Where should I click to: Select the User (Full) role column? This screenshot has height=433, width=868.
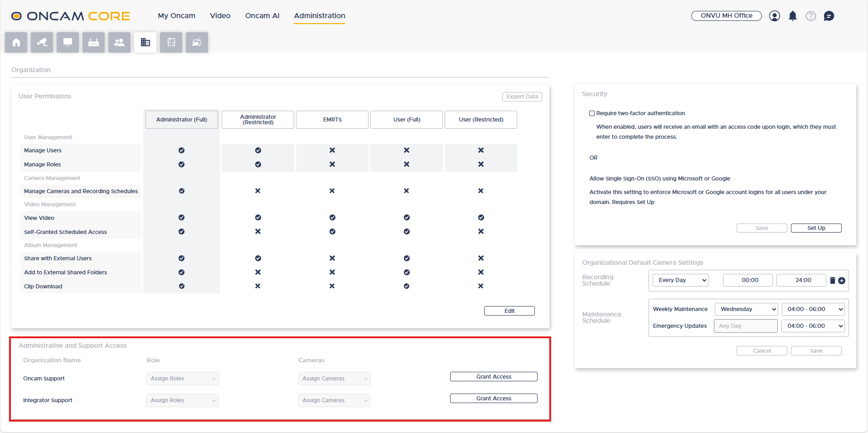click(x=407, y=120)
